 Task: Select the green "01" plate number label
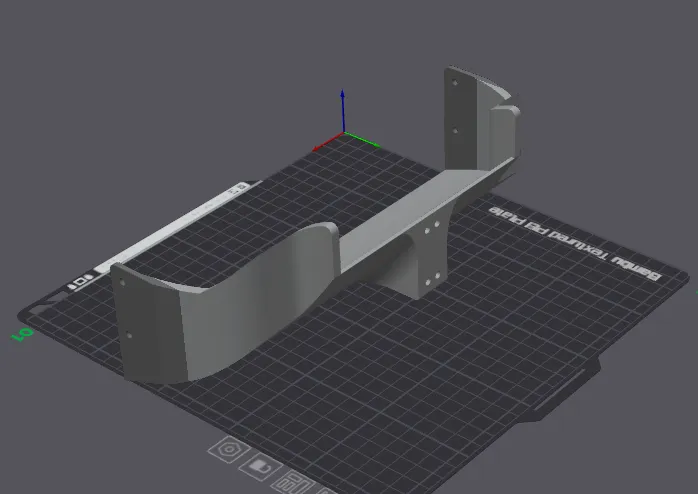[x=22, y=334]
